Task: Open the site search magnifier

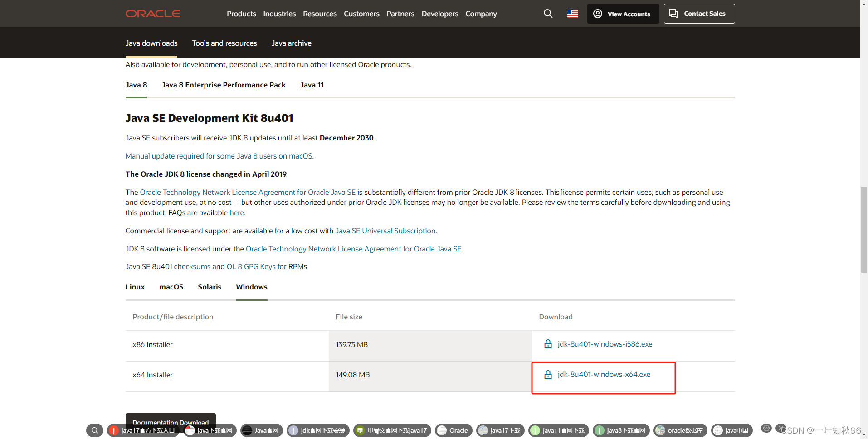Action: tap(548, 14)
